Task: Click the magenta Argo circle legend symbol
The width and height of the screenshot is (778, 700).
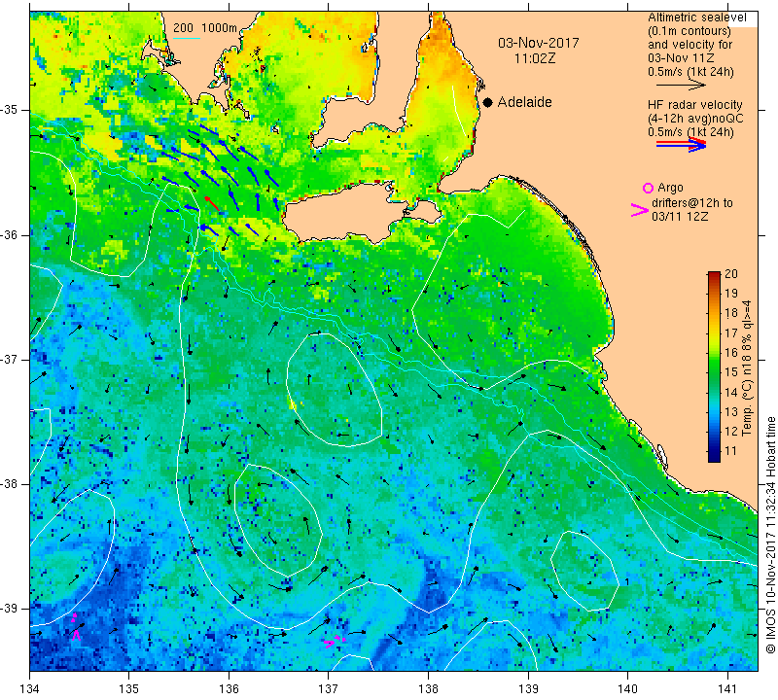Action: 648,188
